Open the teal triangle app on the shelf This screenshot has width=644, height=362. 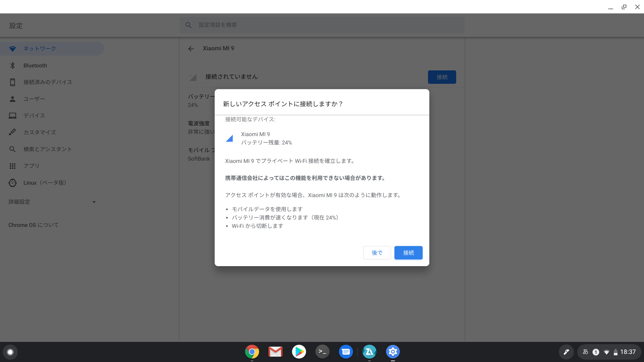point(369,352)
